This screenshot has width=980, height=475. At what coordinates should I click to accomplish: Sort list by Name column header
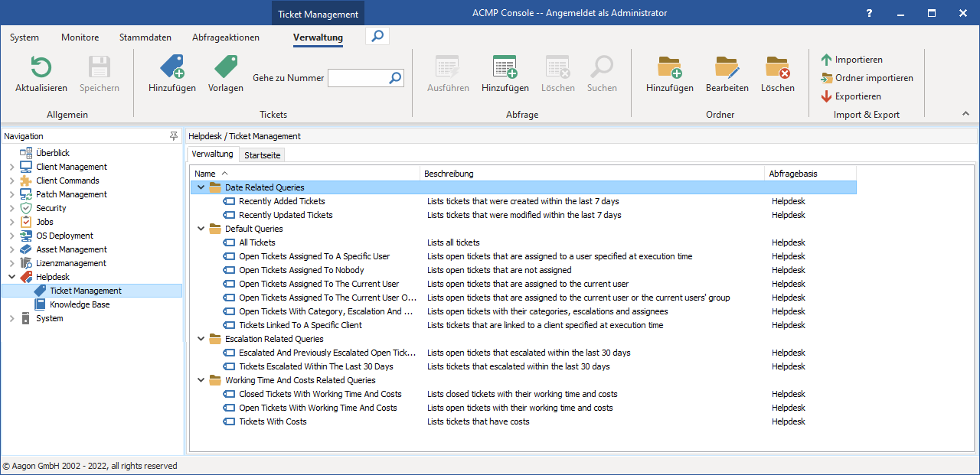(205, 174)
